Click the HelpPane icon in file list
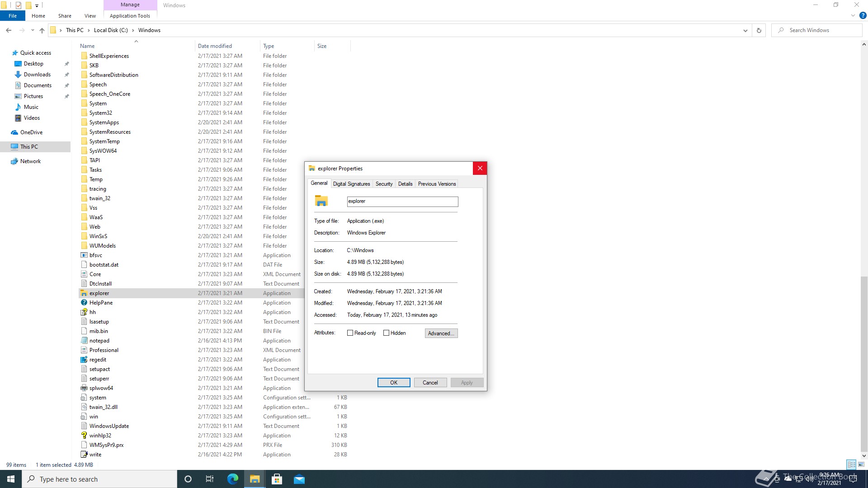 click(84, 303)
